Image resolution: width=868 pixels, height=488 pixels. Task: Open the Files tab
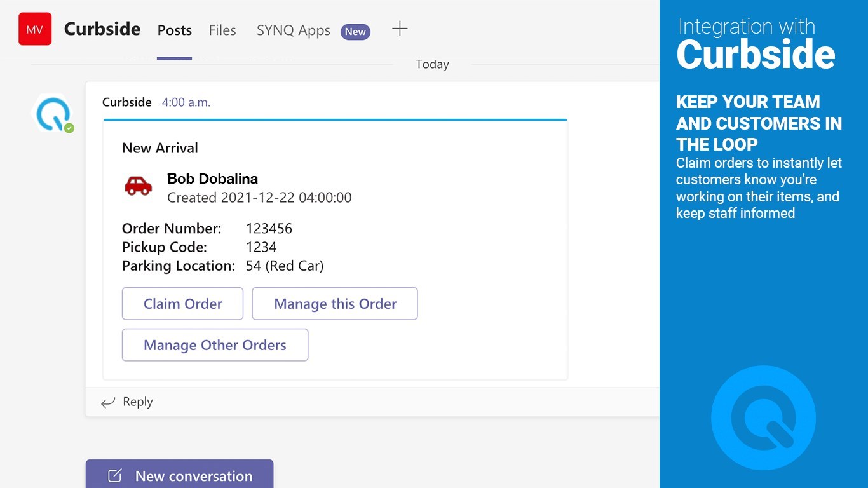tap(222, 30)
